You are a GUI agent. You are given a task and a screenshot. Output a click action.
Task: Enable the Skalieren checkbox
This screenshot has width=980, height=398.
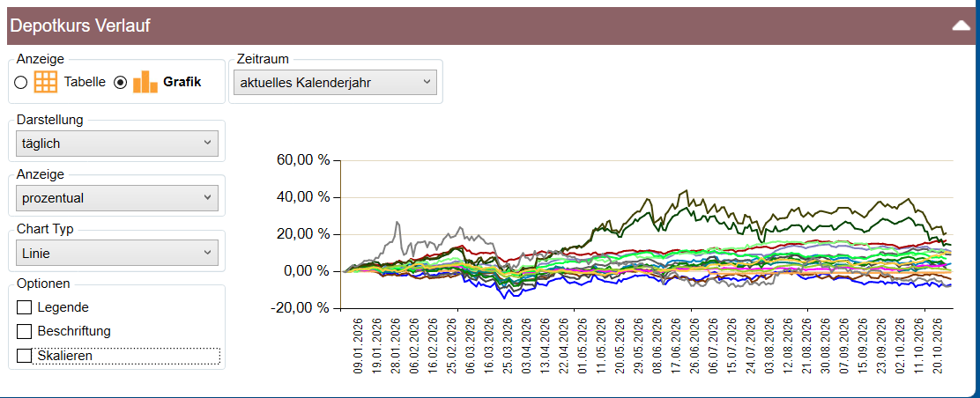click(25, 356)
